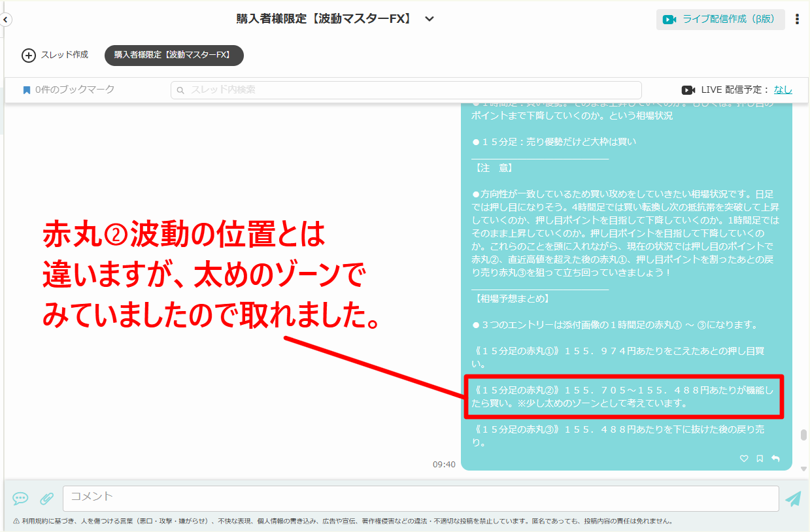810x532 pixels.
Task: Click the スレッド内検索 search field
Action: (x=412, y=90)
